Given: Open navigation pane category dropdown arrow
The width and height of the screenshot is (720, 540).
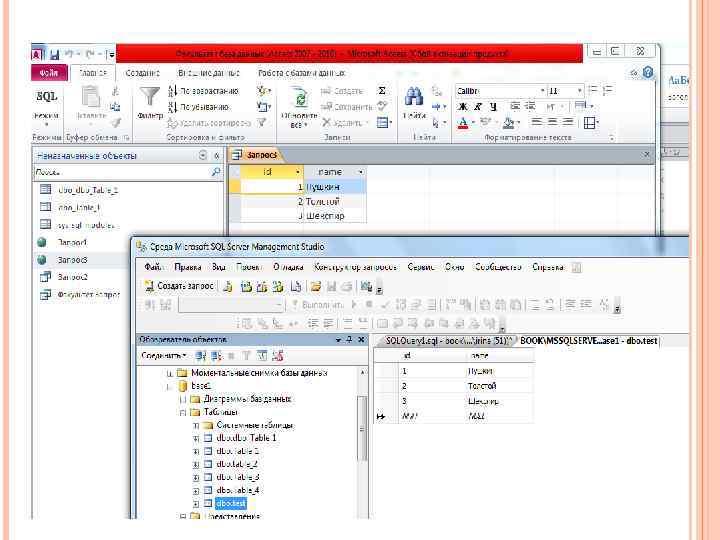Looking at the screenshot, I should [203, 156].
